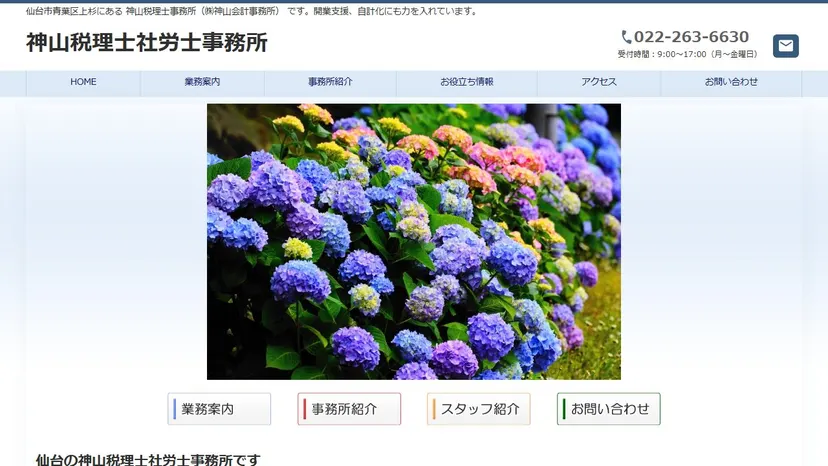Go to お役立ち情報 in the navigation bar
This screenshot has width=828, height=466.
click(x=467, y=82)
